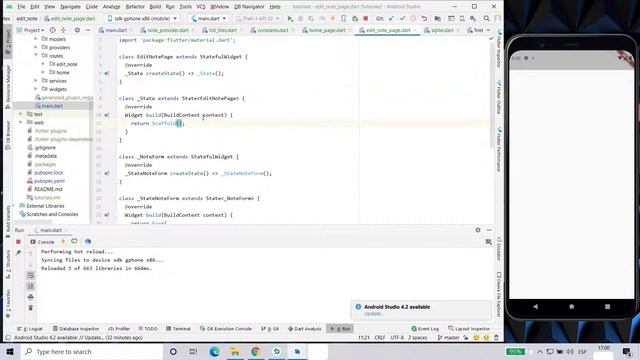
Task: Click the Flutter hot reload lightning icon
Action: [x=333, y=18]
